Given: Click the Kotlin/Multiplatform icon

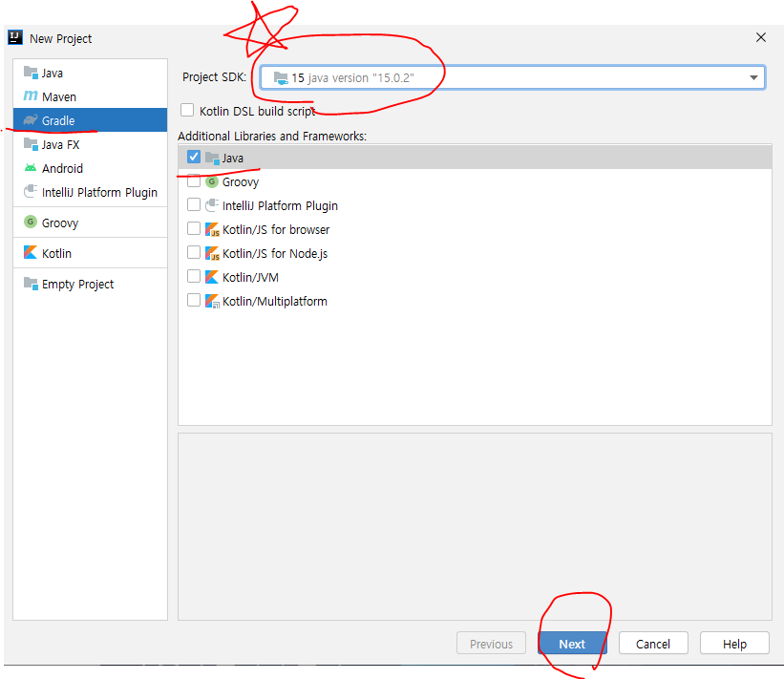Looking at the screenshot, I should tap(212, 301).
